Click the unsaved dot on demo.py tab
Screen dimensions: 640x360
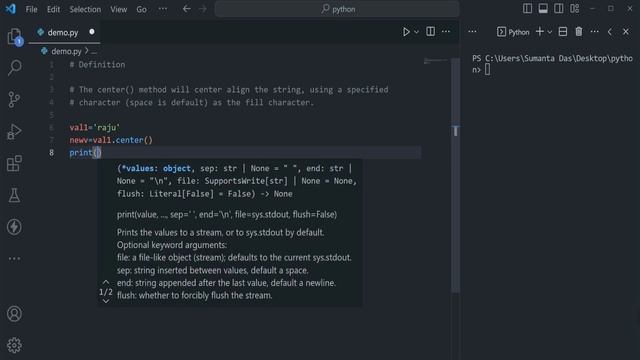pyautogui.click(x=92, y=31)
